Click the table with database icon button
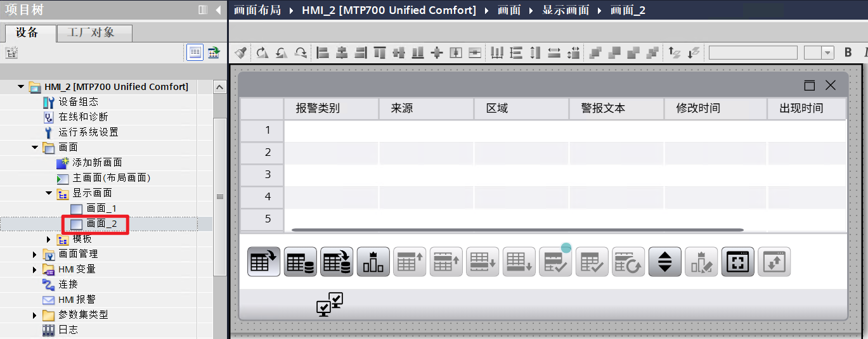 click(x=301, y=262)
